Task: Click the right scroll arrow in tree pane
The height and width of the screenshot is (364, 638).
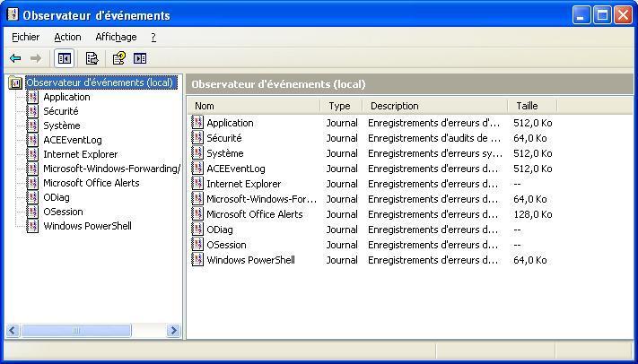Action: tap(173, 330)
